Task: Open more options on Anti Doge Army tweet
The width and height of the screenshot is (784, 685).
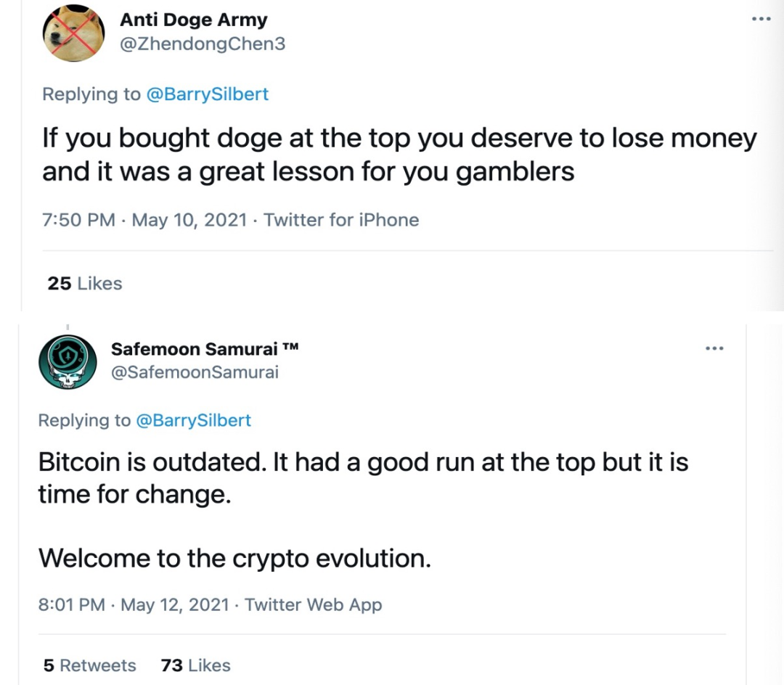Action: click(761, 19)
